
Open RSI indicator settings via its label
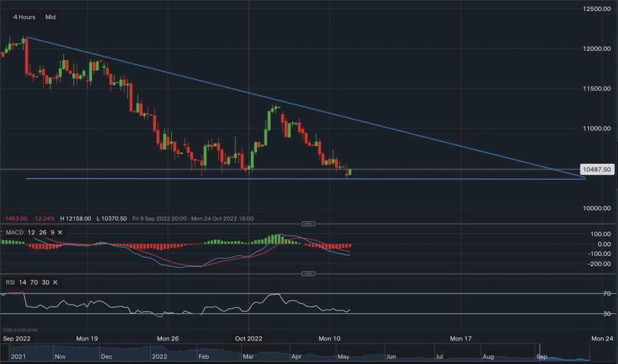tap(11, 282)
